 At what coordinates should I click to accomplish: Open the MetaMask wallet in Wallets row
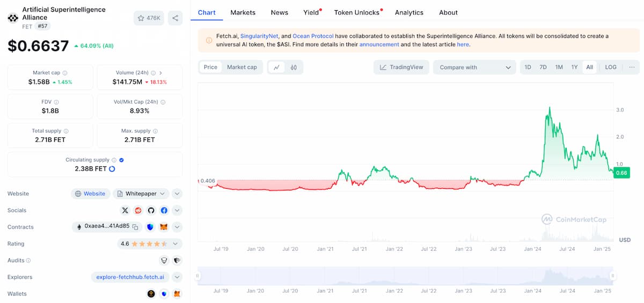[177, 294]
